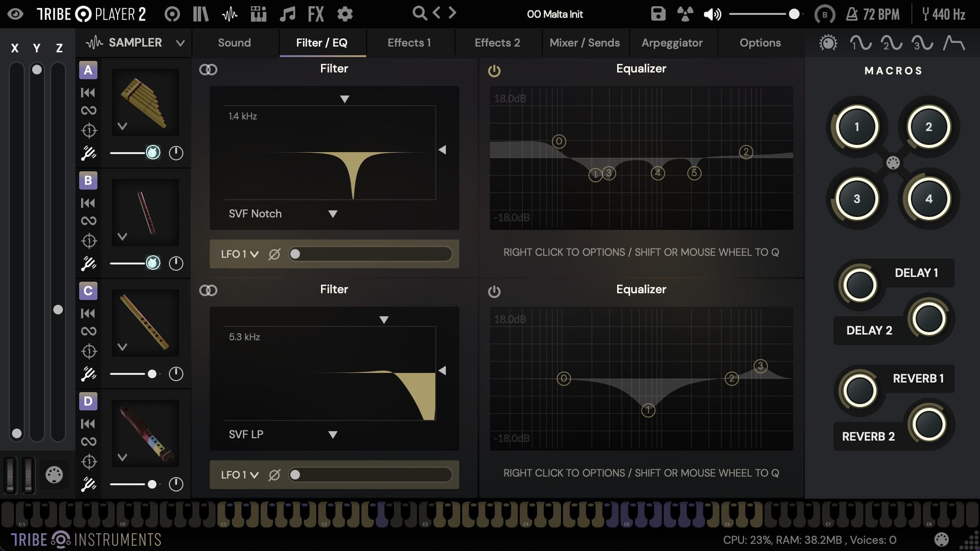Open the keyboard mapping icon in top toolbar
Image resolution: width=980 pixels, height=551 pixels.
pos(259,14)
